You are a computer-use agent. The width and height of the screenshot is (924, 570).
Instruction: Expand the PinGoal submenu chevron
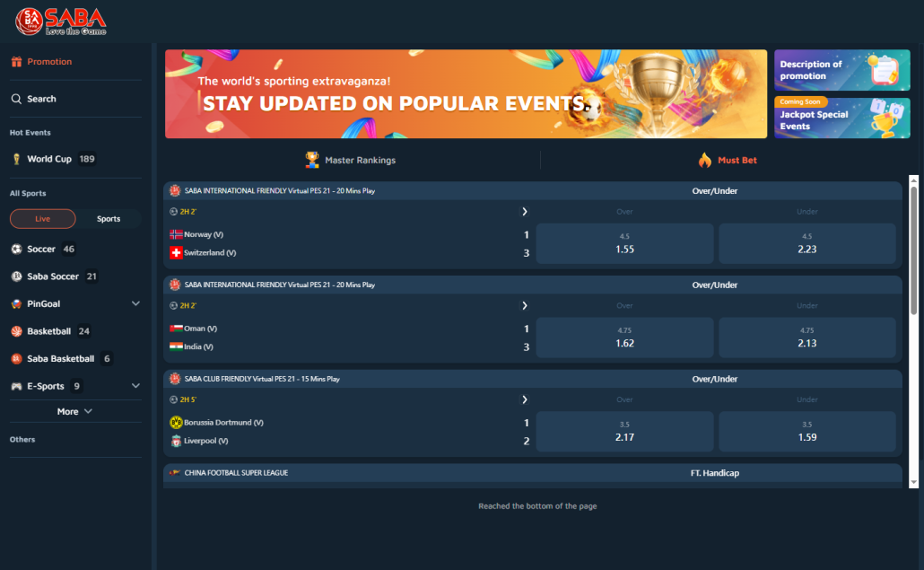135,303
